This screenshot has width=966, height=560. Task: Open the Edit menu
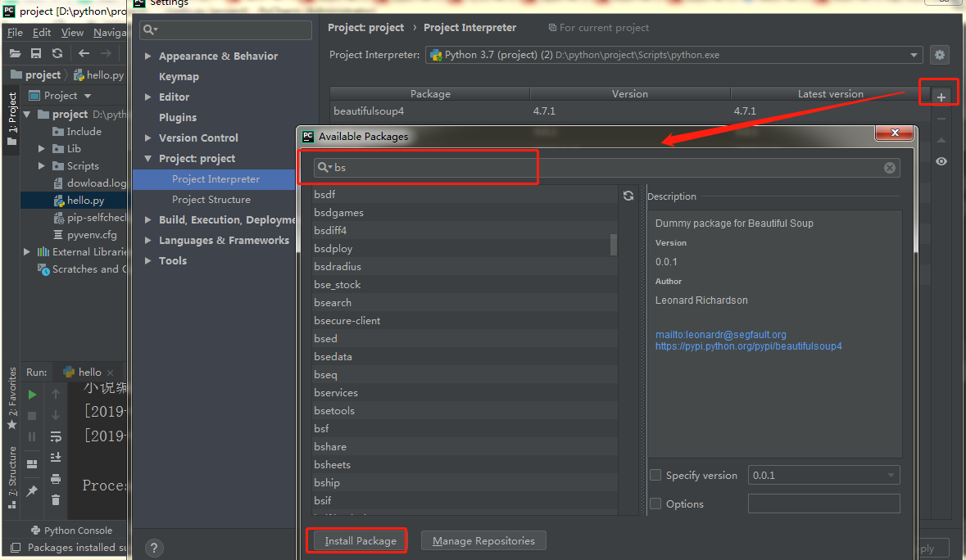tap(42, 32)
